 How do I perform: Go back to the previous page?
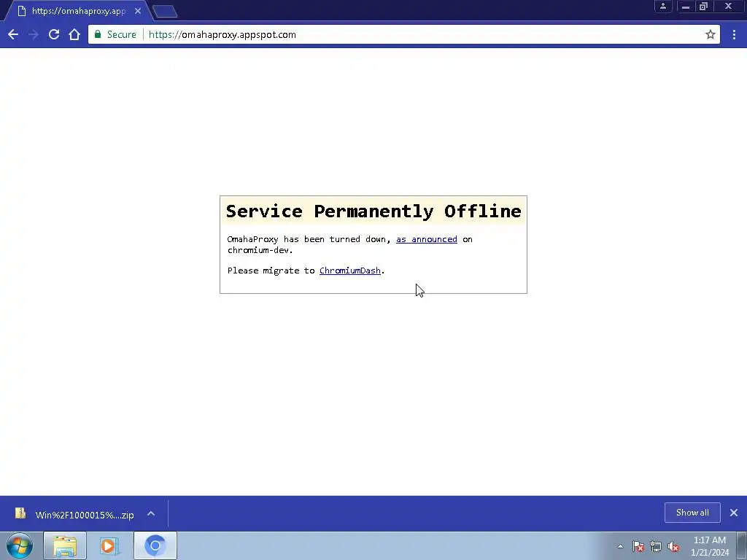pyautogui.click(x=13, y=34)
